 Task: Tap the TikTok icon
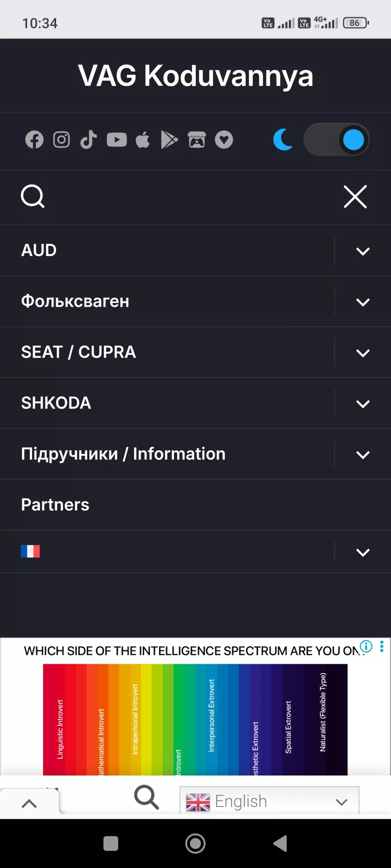point(88,139)
